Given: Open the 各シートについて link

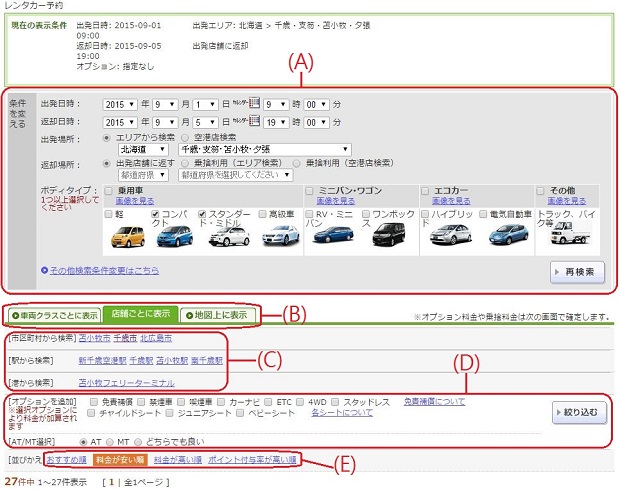Looking at the screenshot, I should [342, 413].
